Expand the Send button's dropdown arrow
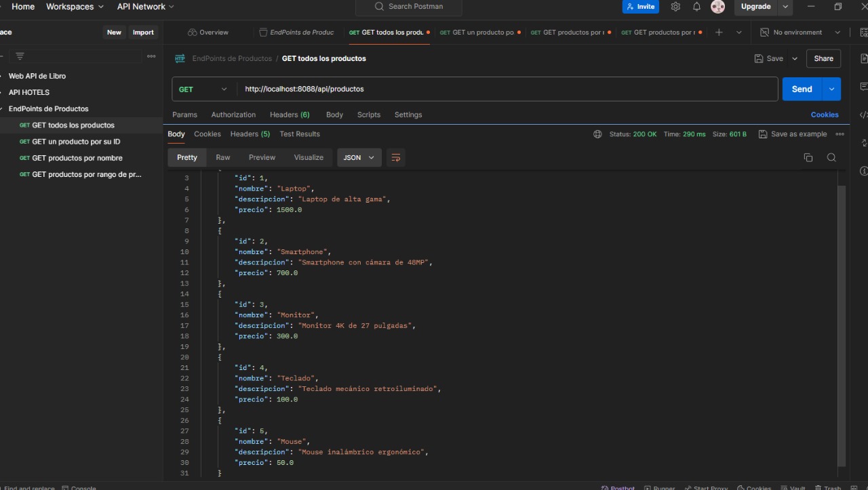Viewport: 868px width, 490px height. coord(831,89)
